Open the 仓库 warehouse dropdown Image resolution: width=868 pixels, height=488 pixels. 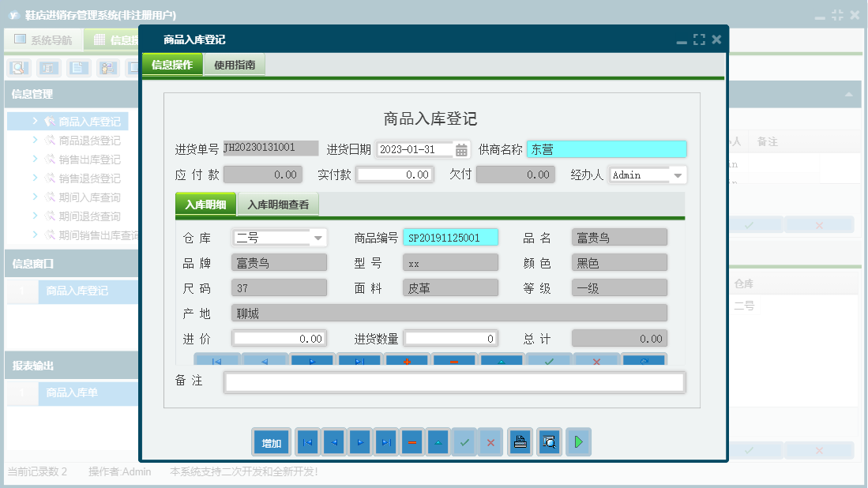[318, 237]
